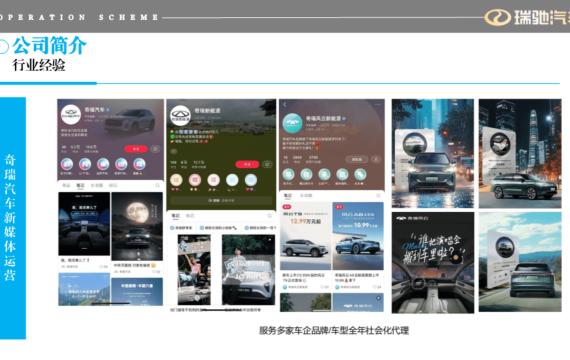Click the 瑞驰汽车 logo in header

pyautogui.click(x=527, y=17)
